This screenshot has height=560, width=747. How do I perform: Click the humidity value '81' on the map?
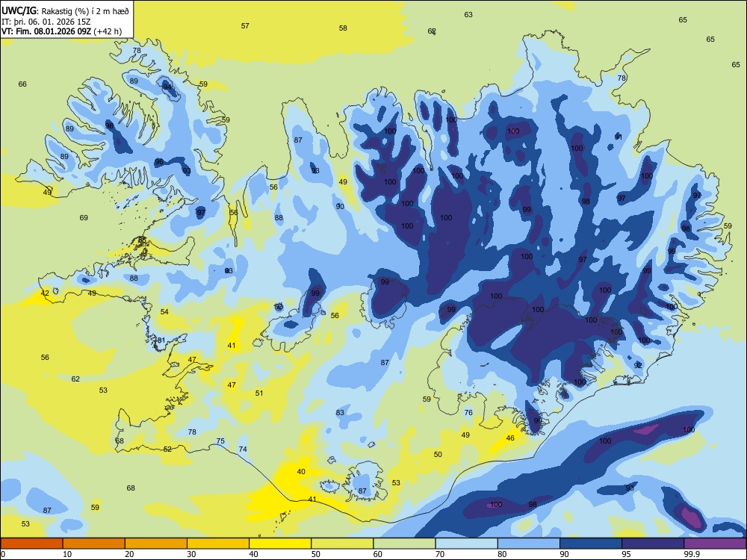161,340
